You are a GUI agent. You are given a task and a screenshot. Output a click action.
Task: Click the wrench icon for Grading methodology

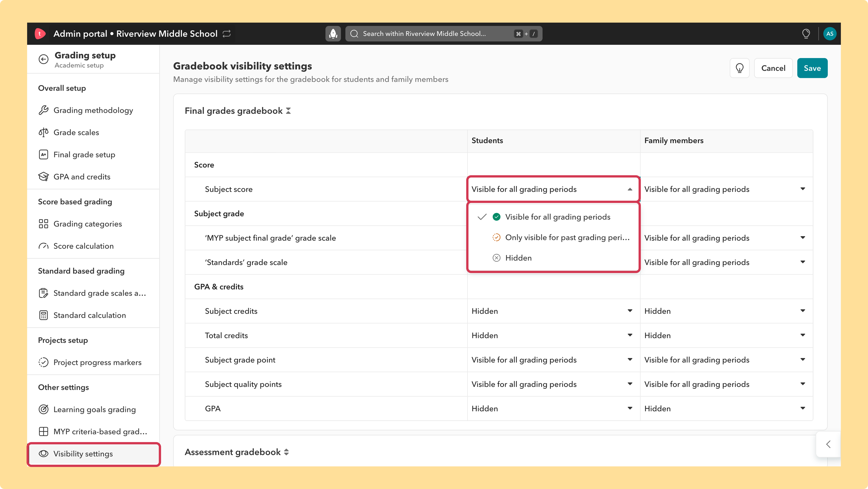pyautogui.click(x=44, y=110)
